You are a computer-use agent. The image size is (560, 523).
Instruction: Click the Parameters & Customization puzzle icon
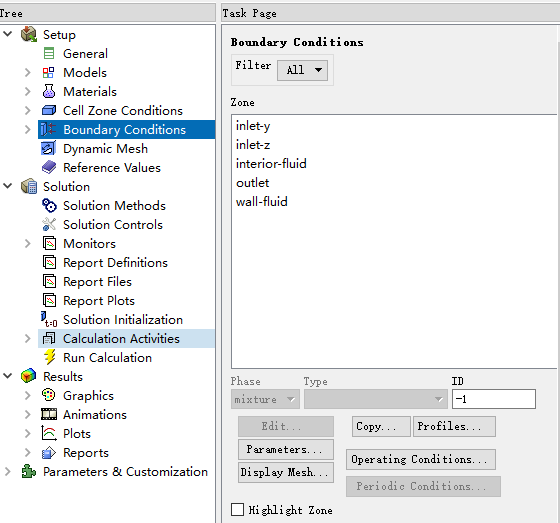coord(29,472)
